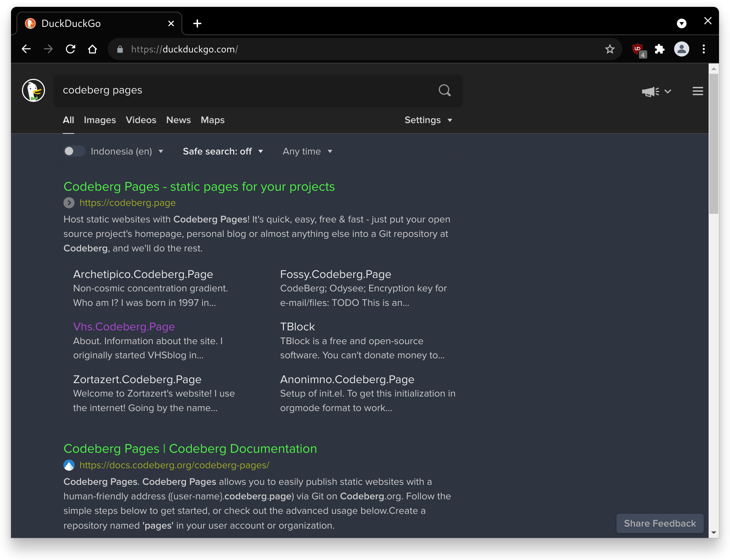The width and height of the screenshot is (730, 560).
Task: Toggle the Indonesia region switch
Action: [x=74, y=151]
